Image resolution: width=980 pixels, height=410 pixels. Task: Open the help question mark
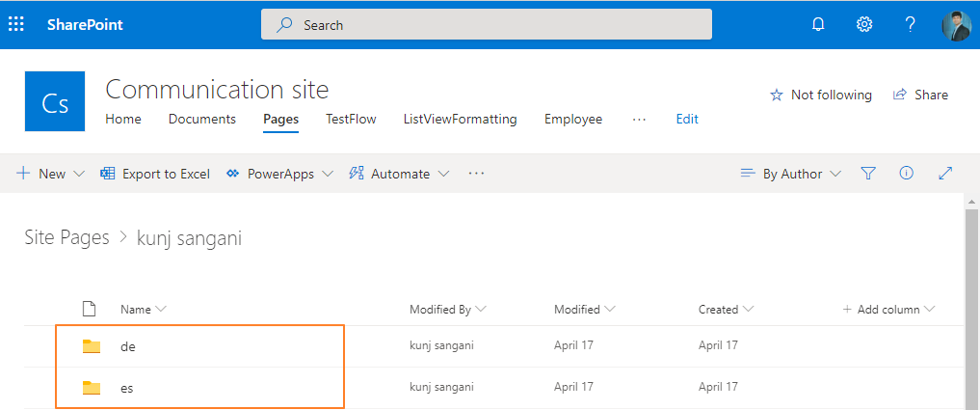(910, 25)
